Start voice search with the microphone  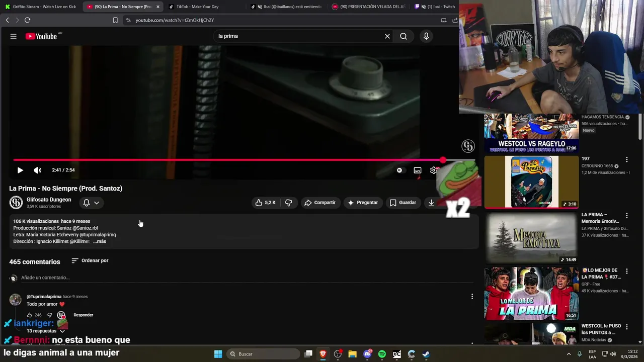pos(426,36)
